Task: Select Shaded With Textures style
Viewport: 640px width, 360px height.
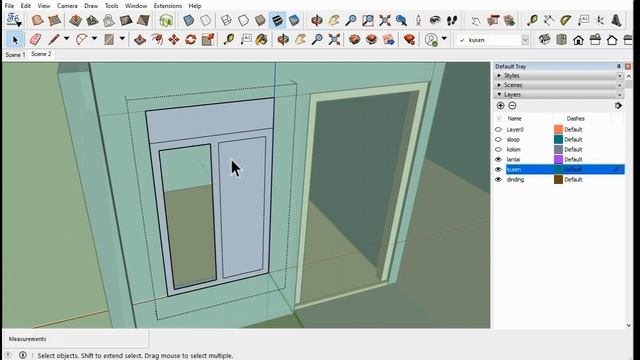Action: pos(277,20)
